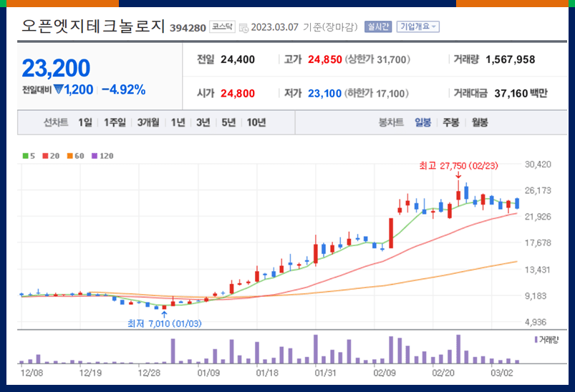Click the purple 120-day moving average swatch

click(95, 156)
